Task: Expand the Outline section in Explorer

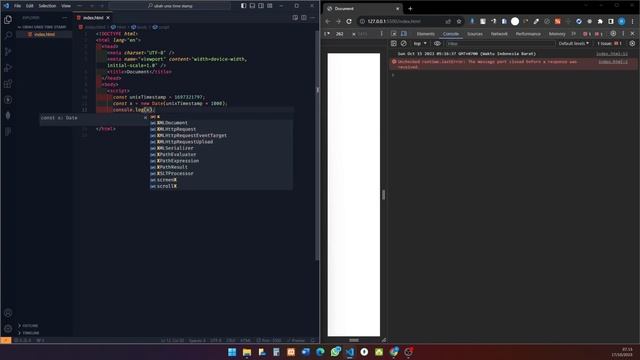Action: click(30, 326)
